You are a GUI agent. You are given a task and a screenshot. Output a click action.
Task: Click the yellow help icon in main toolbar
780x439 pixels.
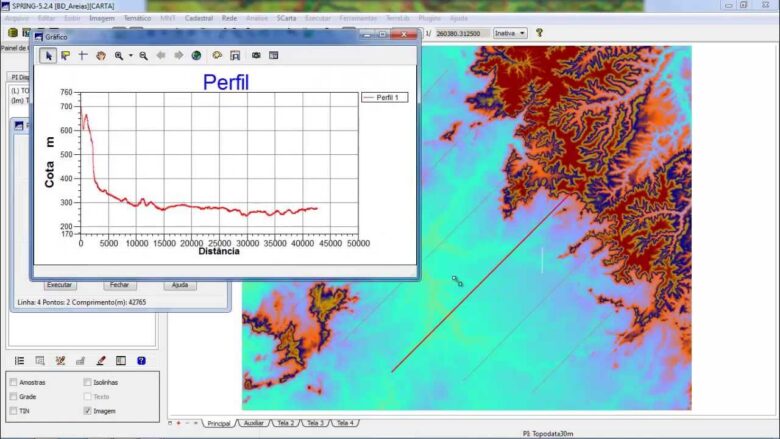(x=539, y=33)
